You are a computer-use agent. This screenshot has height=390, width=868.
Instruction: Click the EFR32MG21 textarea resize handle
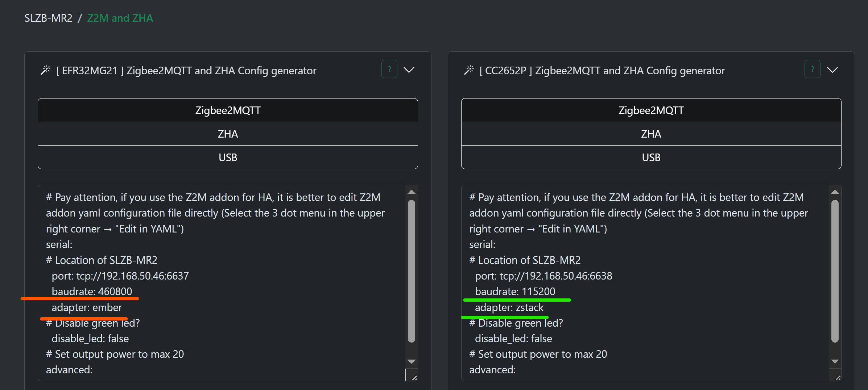[x=414, y=377]
